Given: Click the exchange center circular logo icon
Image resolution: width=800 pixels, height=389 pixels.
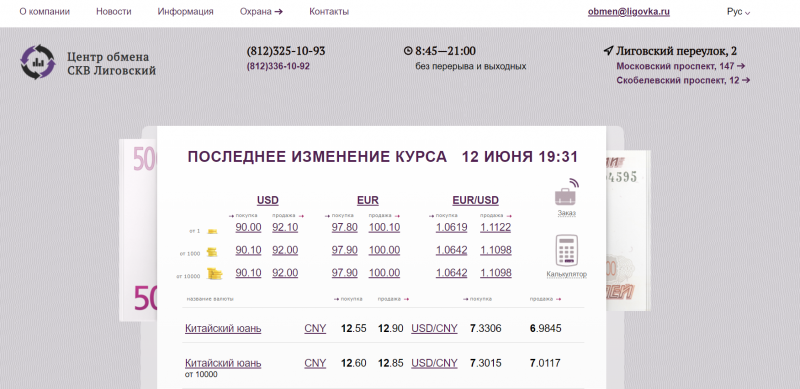Looking at the screenshot, I should click(38, 62).
